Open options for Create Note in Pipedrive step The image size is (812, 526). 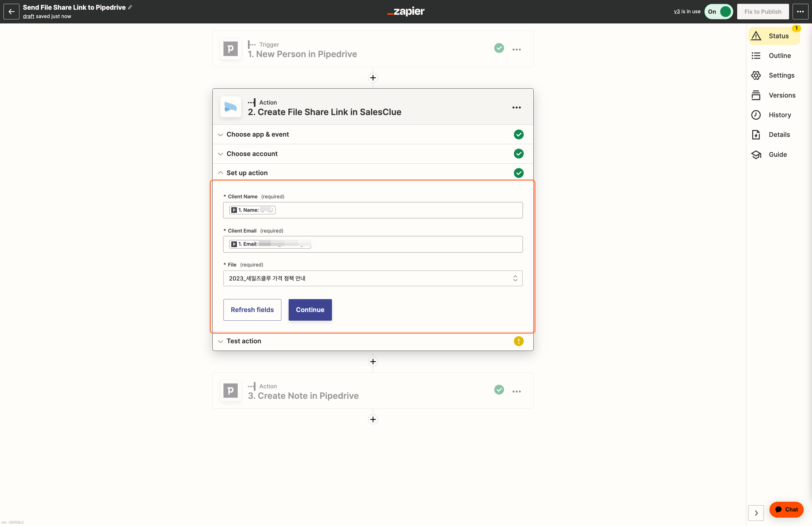(517, 392)
